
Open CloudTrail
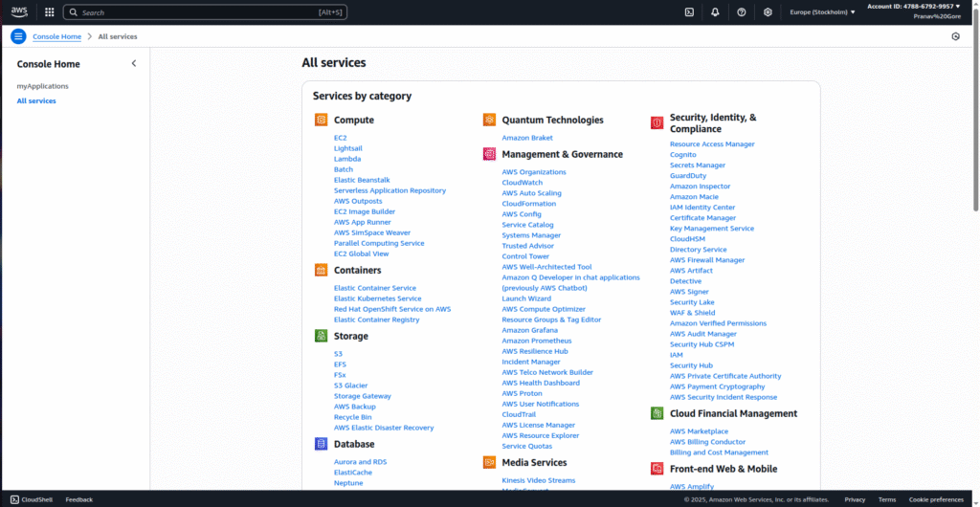(x=519, y=414)
